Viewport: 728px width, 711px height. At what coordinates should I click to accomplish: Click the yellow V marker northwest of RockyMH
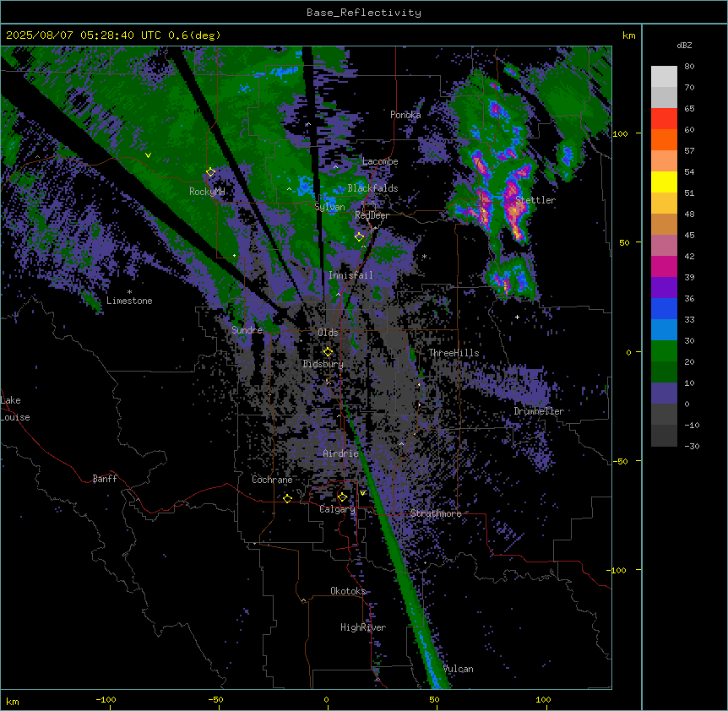(148, 155)
